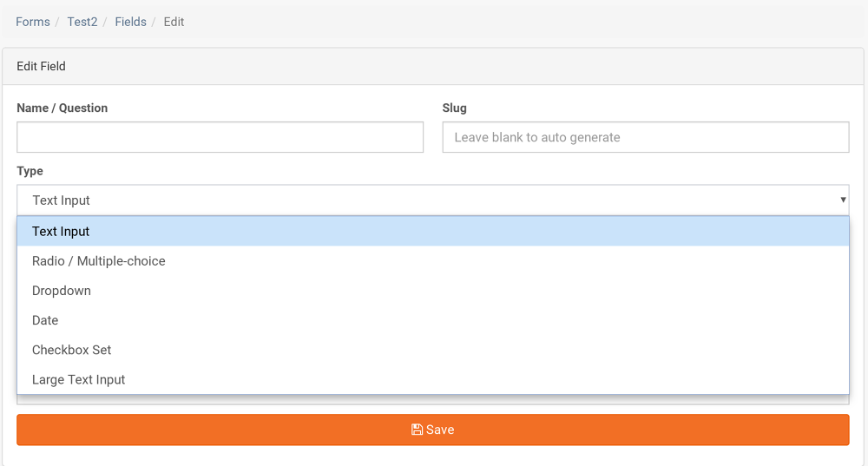Navigate to the Fields breadcrumb

(x=131, y=22)
